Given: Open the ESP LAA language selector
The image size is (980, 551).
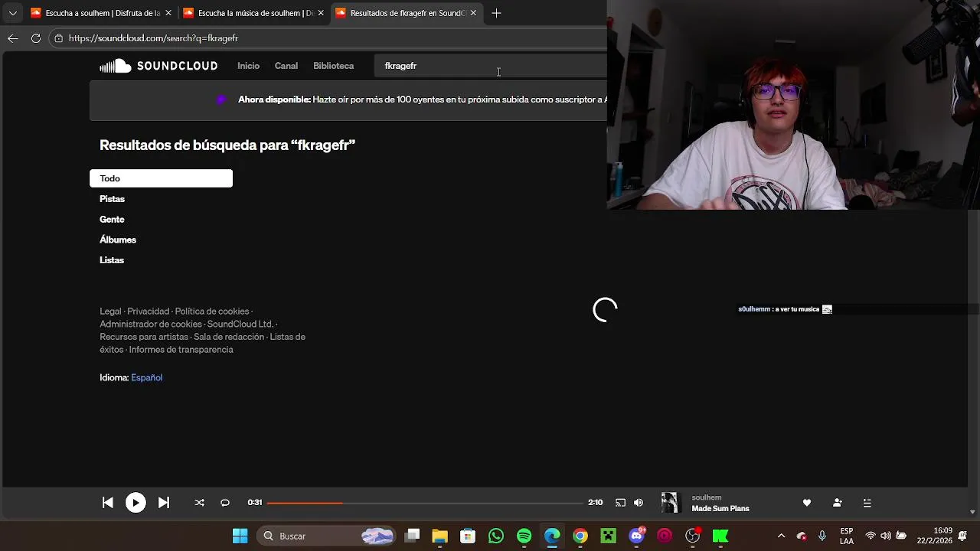Looking at the screenshot, I should 847,536.
